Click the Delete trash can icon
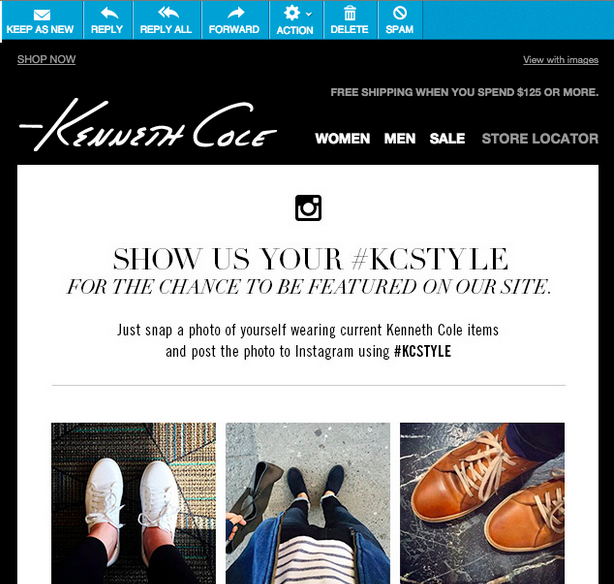Image resolution: width=614 pixels, height=584 pixels. [x=350, y=13]
